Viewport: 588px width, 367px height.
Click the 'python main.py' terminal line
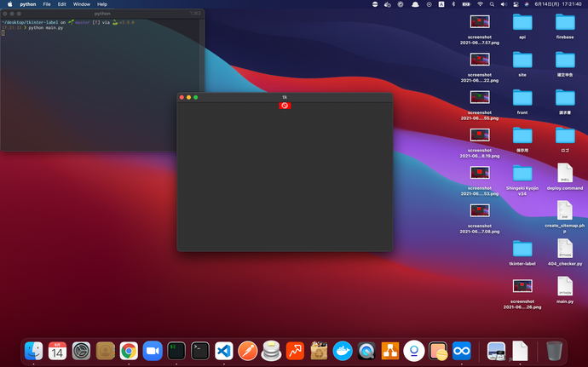tap(46, 28)
